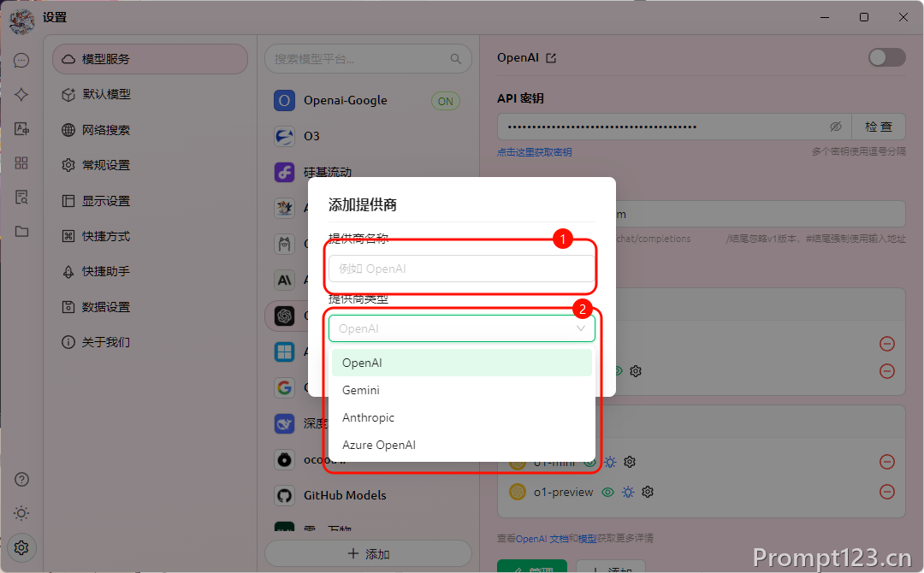Viewport: 924px width, 573px height.
Task: Choose Anthropic from the provider type list
Action: coord(462,417)
